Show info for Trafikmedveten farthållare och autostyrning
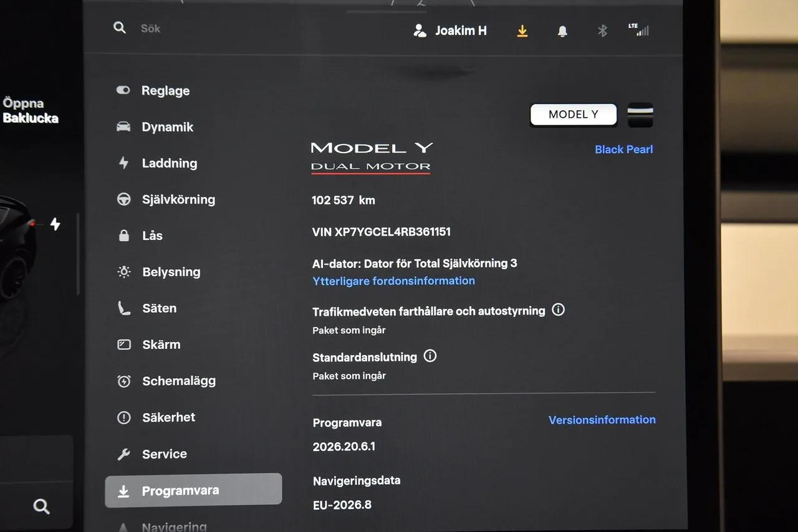798x532 pixels. [x=559, y=310]
